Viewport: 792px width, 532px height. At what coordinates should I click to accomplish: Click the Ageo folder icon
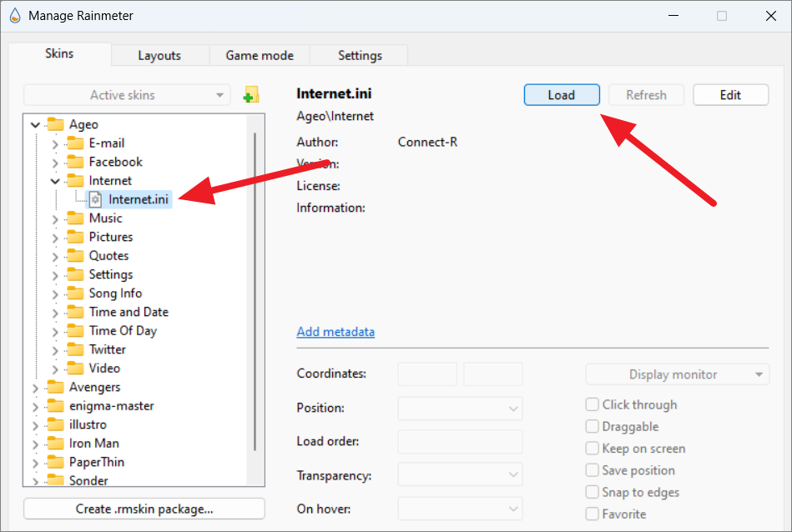(56, 124)
